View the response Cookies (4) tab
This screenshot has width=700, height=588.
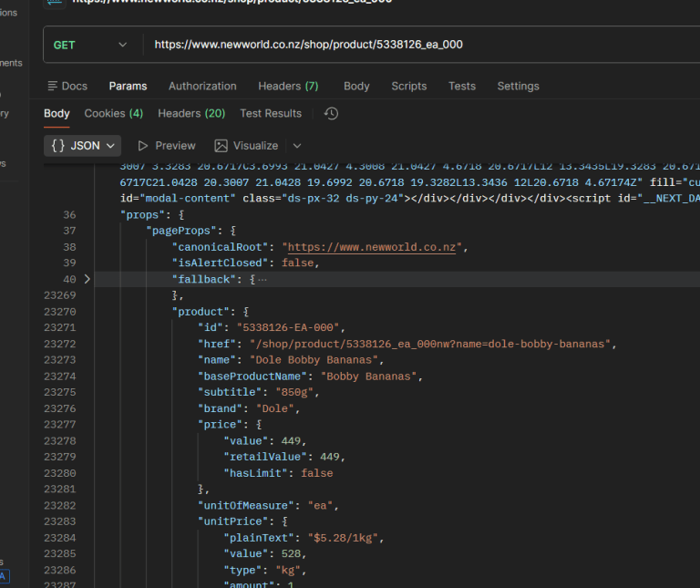113,113
